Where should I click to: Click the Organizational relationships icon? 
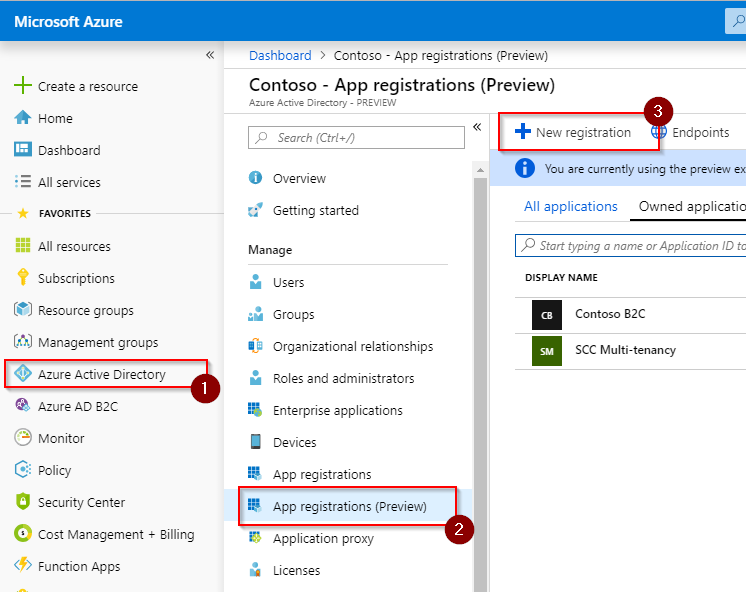click(x=255, y=345)
